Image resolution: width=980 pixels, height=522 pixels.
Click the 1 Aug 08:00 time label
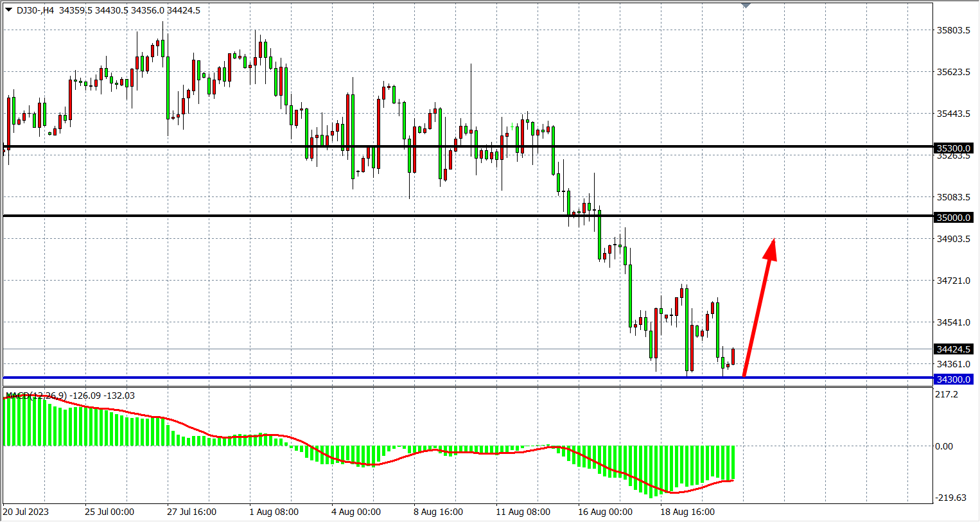(274, 512)
